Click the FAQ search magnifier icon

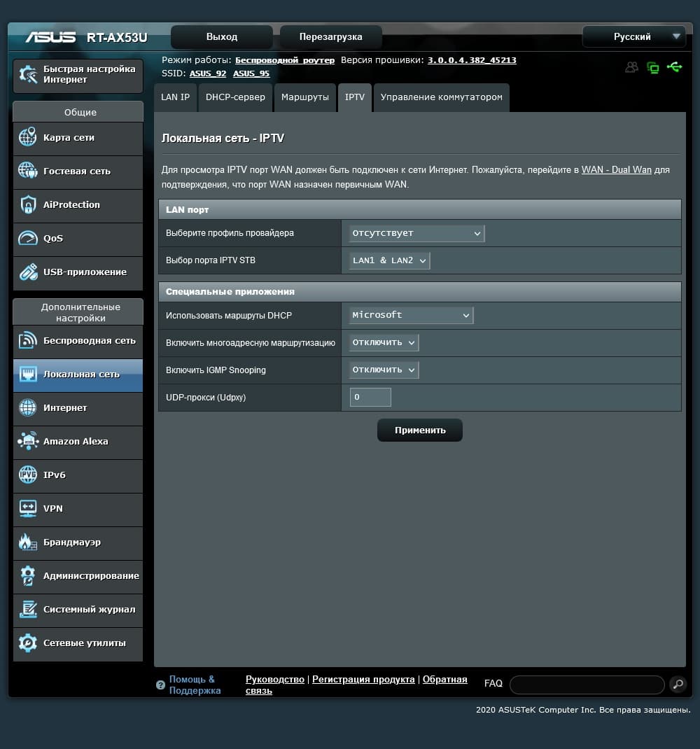point(678,684)
